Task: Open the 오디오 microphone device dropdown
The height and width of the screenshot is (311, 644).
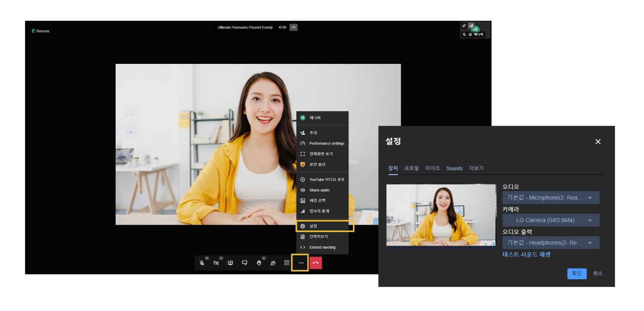Action: click(550, 198)
